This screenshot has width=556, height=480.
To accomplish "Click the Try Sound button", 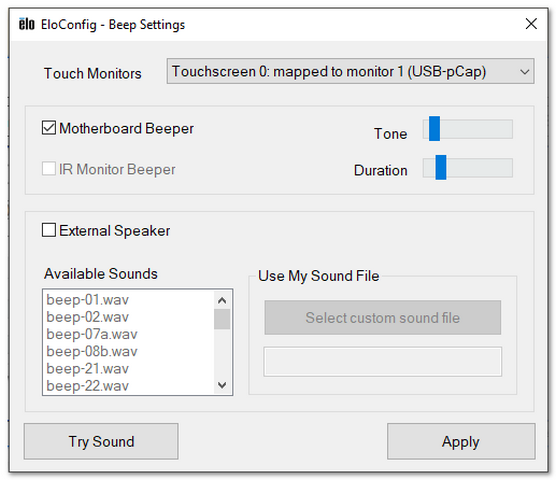I will point(101,441).
